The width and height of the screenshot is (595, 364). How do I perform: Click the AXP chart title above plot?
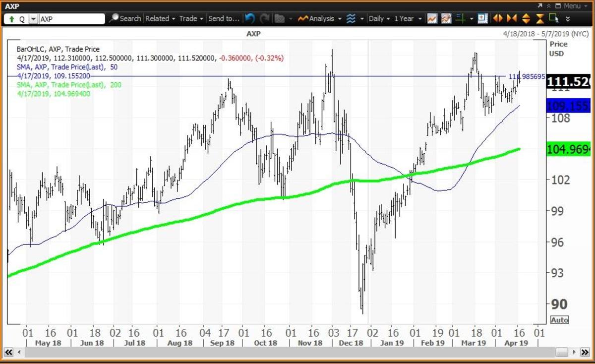coord(253,34)
